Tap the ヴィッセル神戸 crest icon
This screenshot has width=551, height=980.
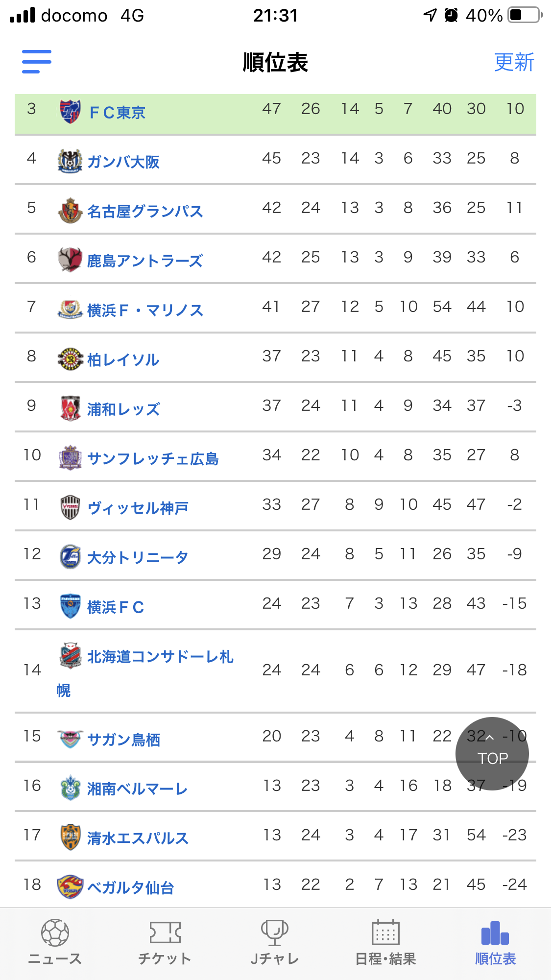coord(70,507)
